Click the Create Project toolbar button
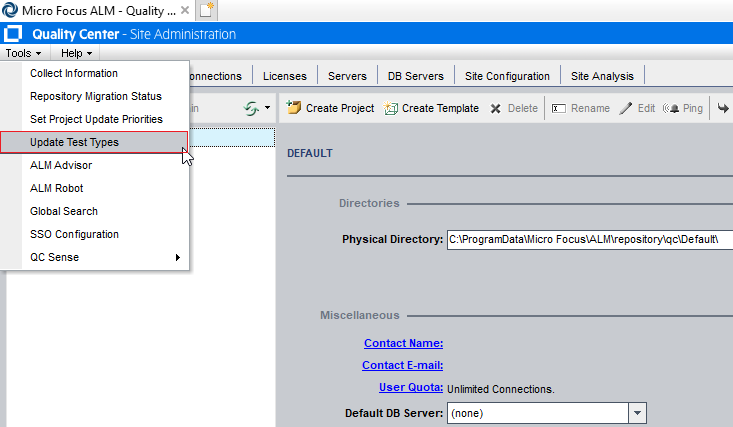Image resolution: width=733 pixels, height=427 pixels. tap(330, 108)
